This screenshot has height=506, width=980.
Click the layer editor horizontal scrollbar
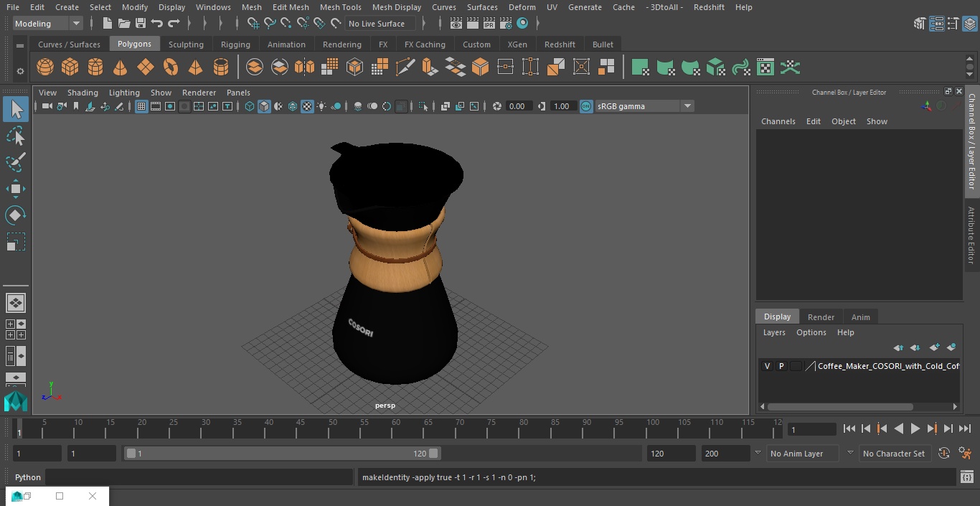click(840, 407)
